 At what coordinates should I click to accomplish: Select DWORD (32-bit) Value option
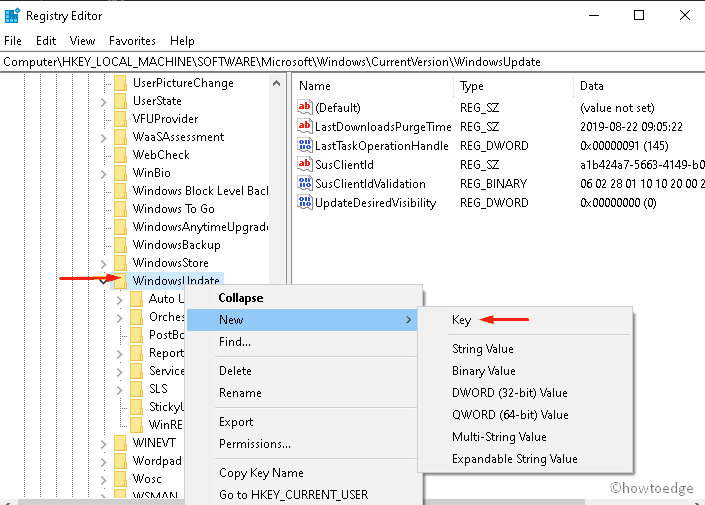coord(509,393)
